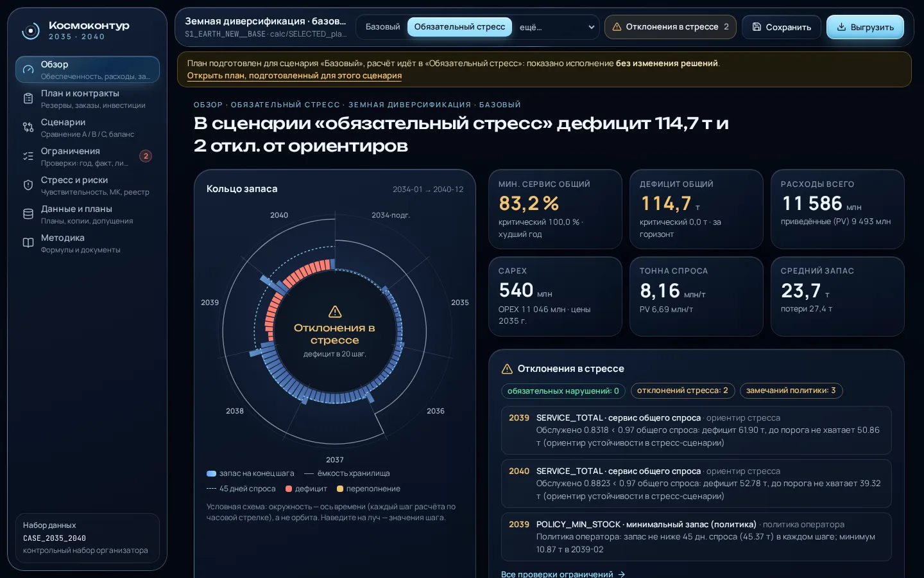This screenshot has width=924, height=578.
Task: Click the Расходы всего 11 586 card
Action: [837, 209]
